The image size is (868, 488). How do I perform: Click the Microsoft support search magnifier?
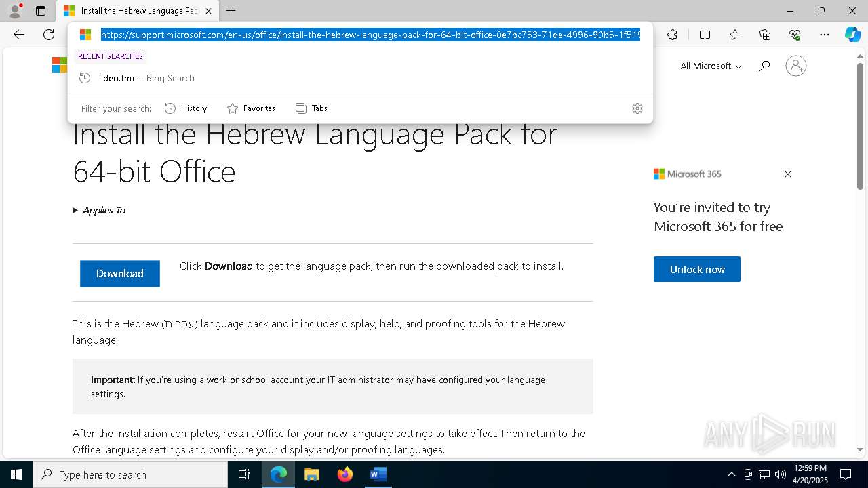pos(764,66)
